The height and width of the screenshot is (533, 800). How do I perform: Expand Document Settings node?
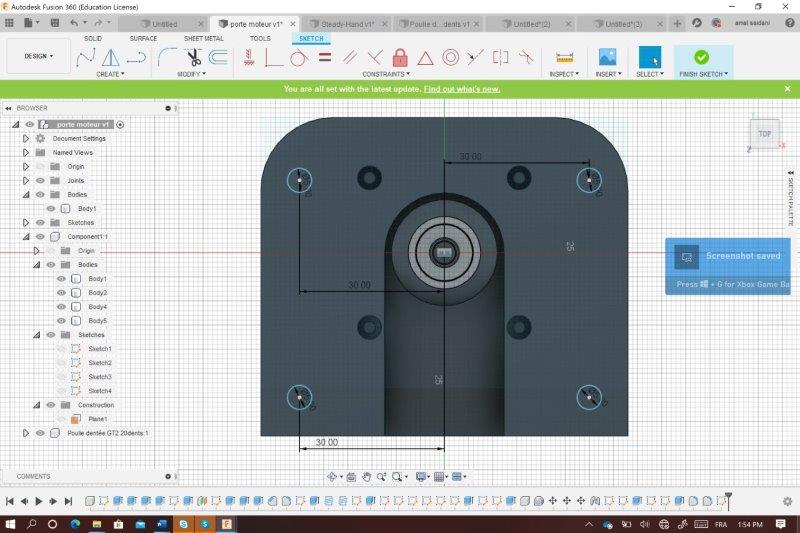click(x=26, y=139)
